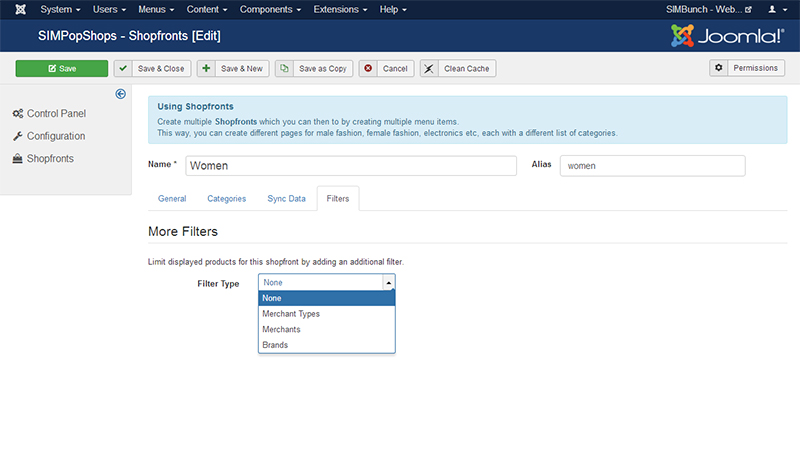Choose Merchant Types filter option

coord(327,314)
